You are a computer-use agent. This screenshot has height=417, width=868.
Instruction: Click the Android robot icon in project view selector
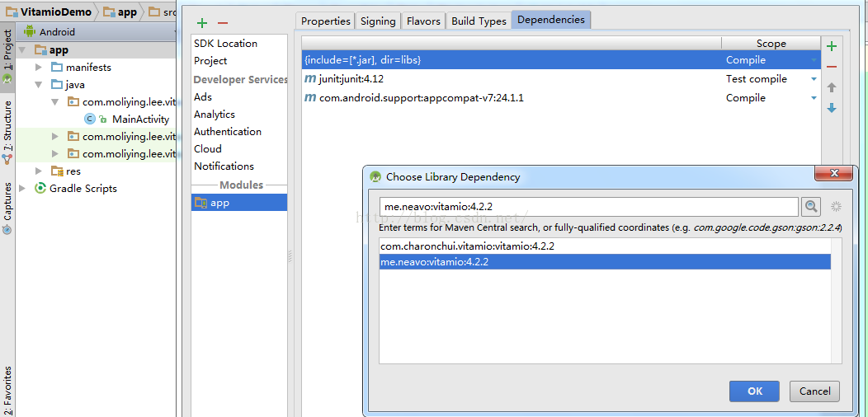click(x=30, y=31)
